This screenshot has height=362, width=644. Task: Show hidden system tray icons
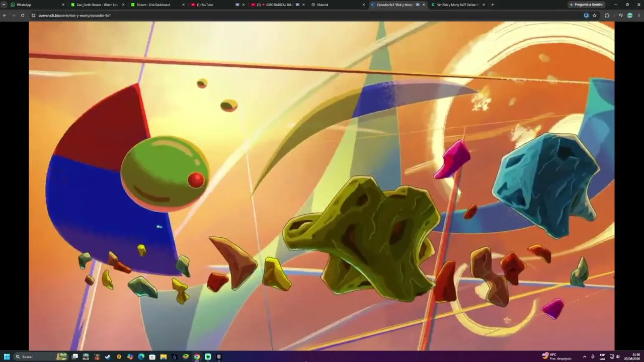pos(584,356)
